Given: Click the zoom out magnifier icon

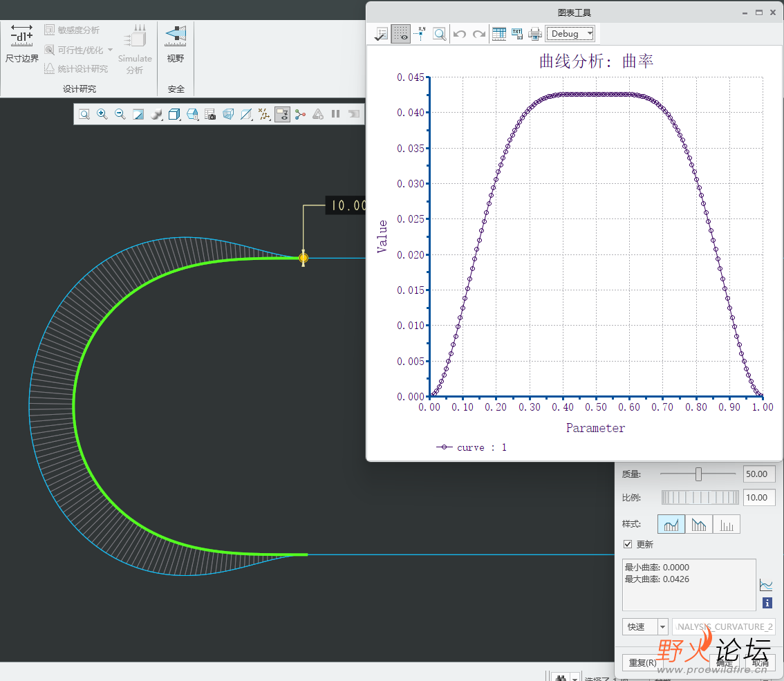Looking at the screenshot, I should [120, 114].
